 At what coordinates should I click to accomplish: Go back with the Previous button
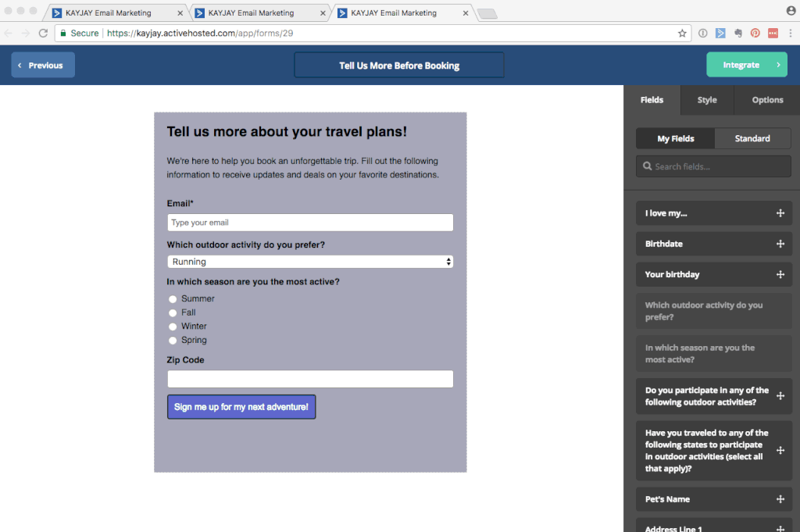tap(43, 65)
